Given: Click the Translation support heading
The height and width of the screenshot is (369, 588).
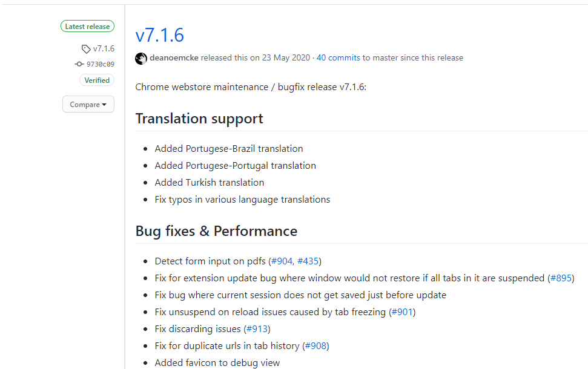Looking at the screenshot, I should tap(199, 119).
